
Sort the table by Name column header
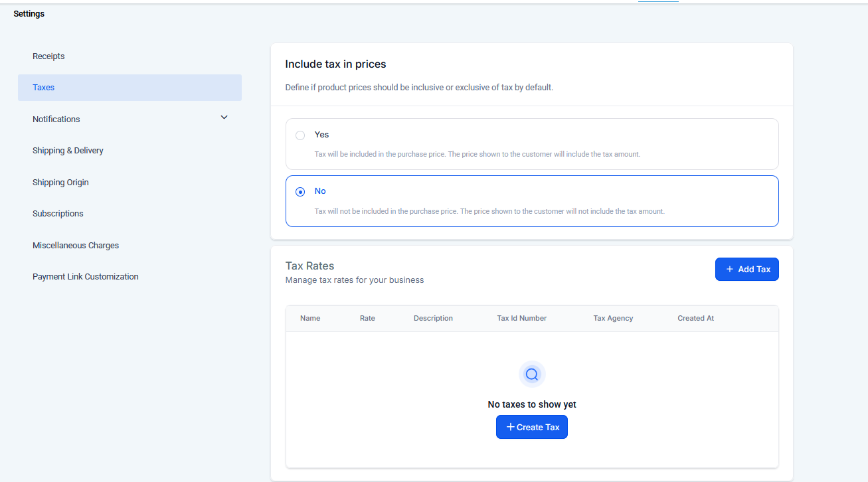tap(310, 319)
